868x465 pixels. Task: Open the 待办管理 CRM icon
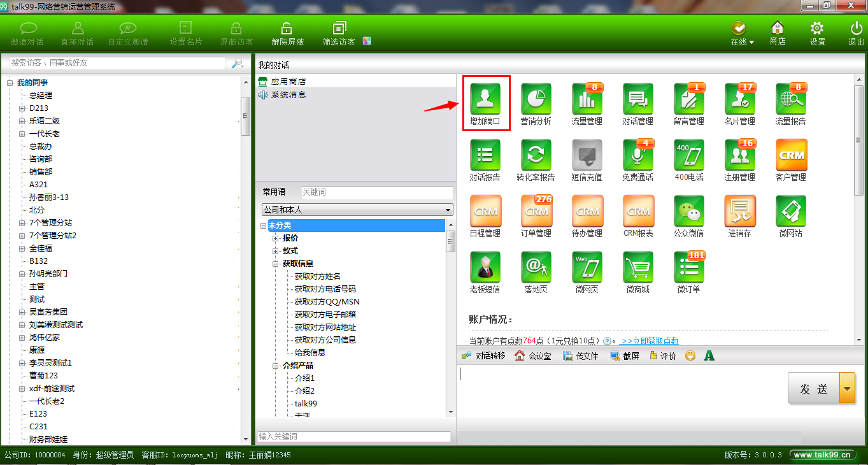pos(587,211)
